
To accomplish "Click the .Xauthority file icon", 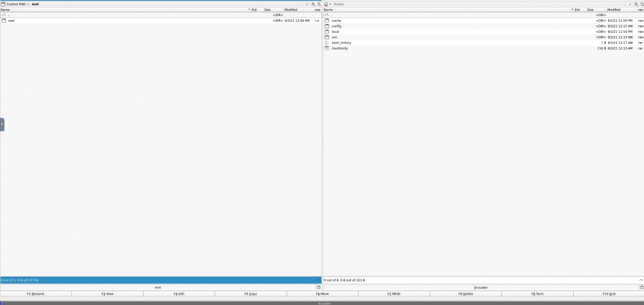I will (327, 48).
